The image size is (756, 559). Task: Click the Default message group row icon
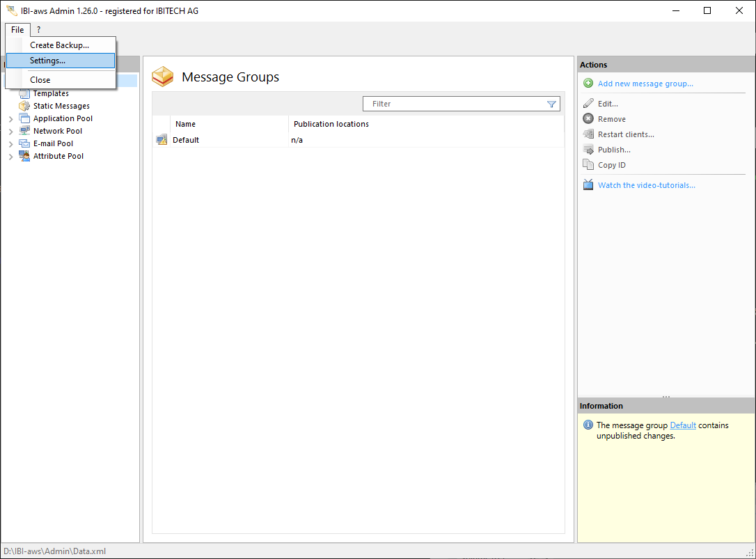coord(162,140)
